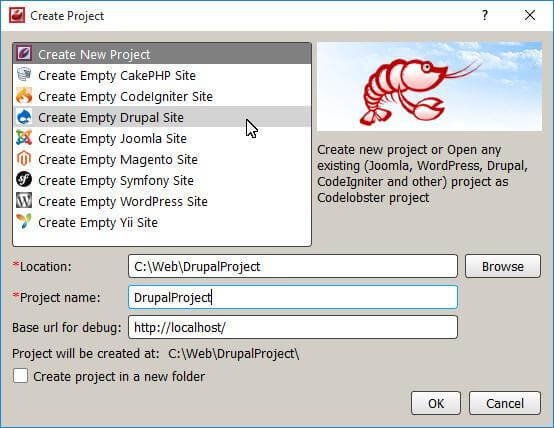554x428 pixels.
Task: Enable Create project in a new folder
Action: point(20,376)
